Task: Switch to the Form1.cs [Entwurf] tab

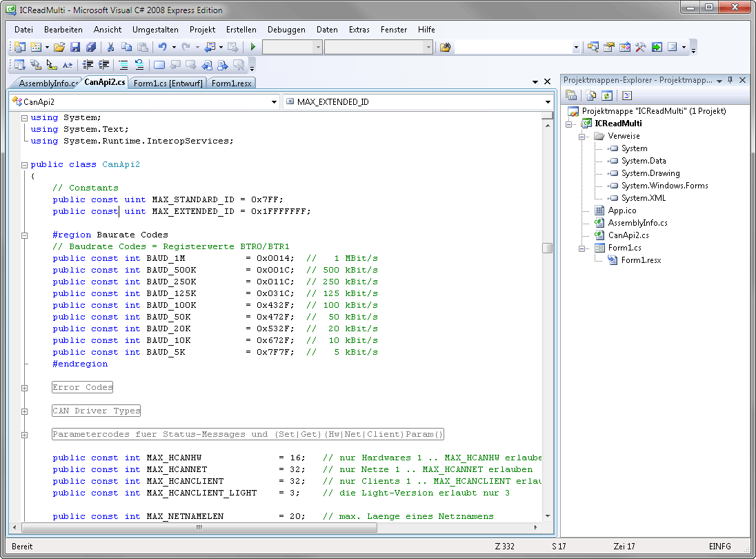Action: (168, 84)
